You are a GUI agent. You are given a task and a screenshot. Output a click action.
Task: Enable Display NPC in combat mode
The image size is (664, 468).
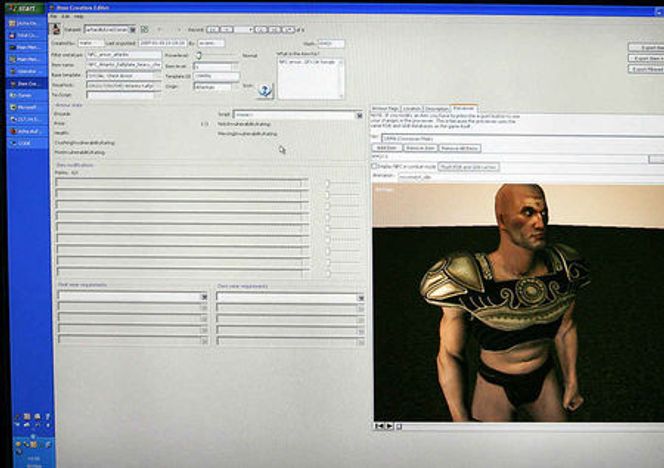click(x=374, y=166)
